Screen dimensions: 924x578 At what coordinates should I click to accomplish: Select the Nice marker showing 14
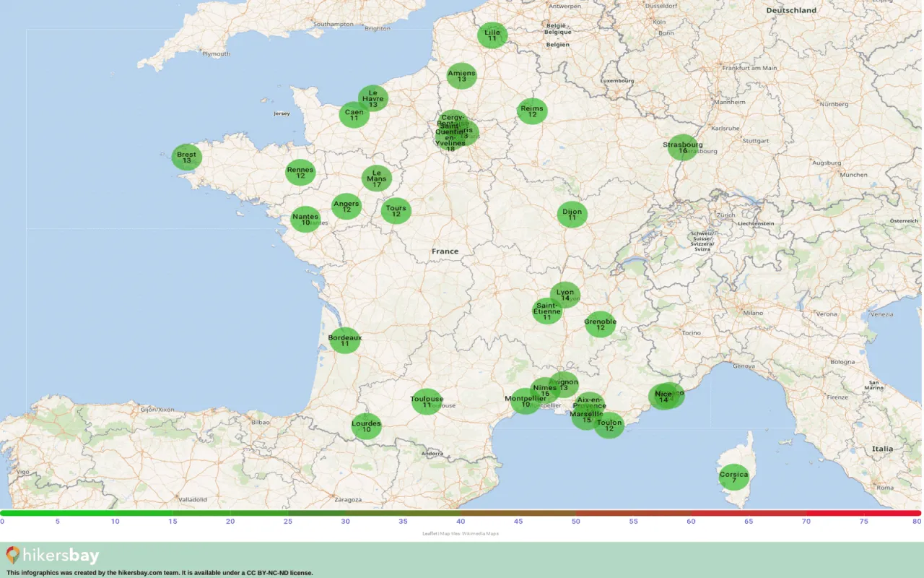click(x=663, y=396)
